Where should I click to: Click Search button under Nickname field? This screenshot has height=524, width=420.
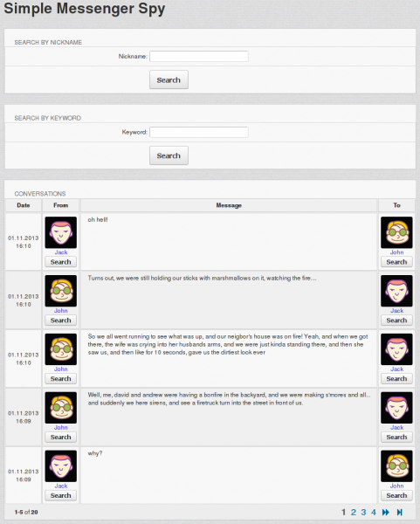[x=169, y=79]
